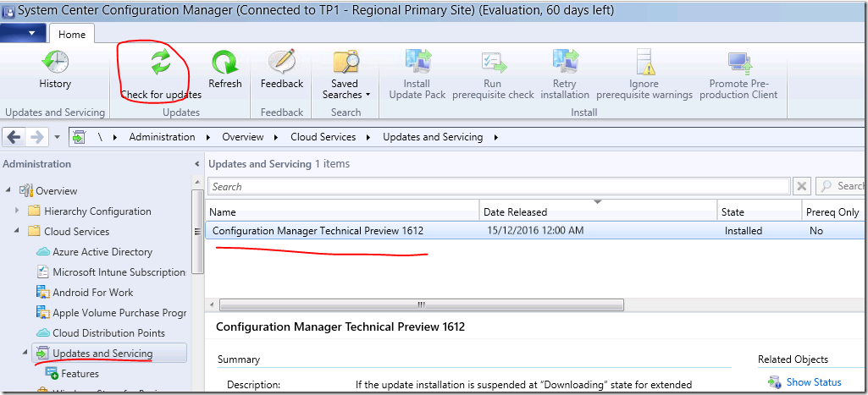The height and width of the screenshot is (395, 868).
Task: Select the Home ribbon tab
Action: coord(72,35)
